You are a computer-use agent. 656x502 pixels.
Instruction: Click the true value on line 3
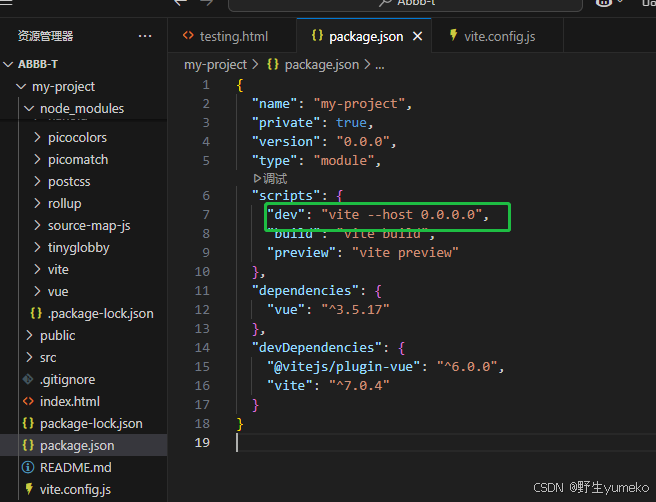click(x=351, y=123)
